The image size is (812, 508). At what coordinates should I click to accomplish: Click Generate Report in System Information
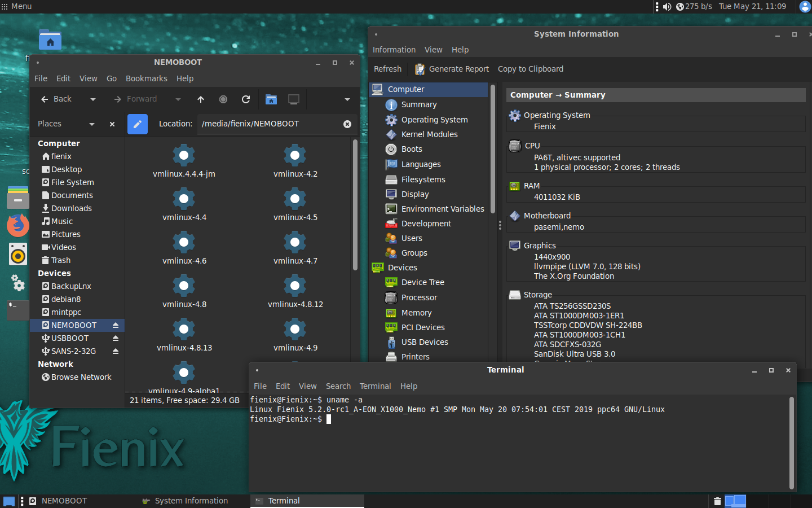452,69
